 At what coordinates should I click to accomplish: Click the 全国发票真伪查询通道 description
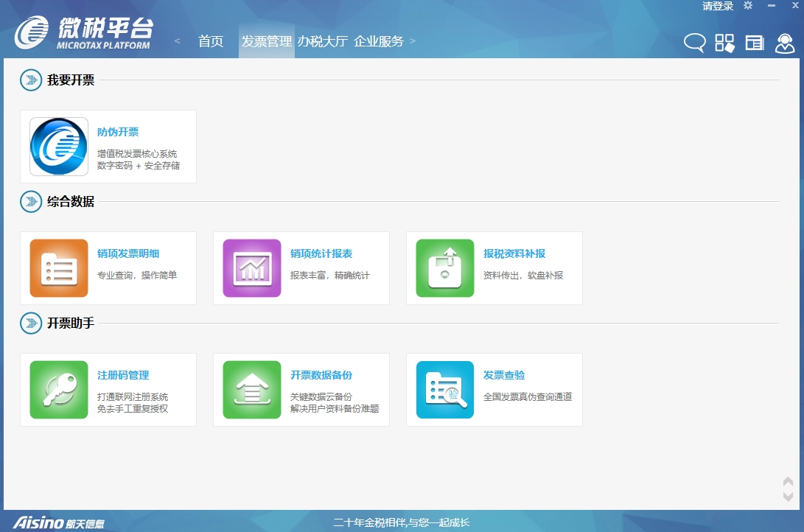click(528, 396)
